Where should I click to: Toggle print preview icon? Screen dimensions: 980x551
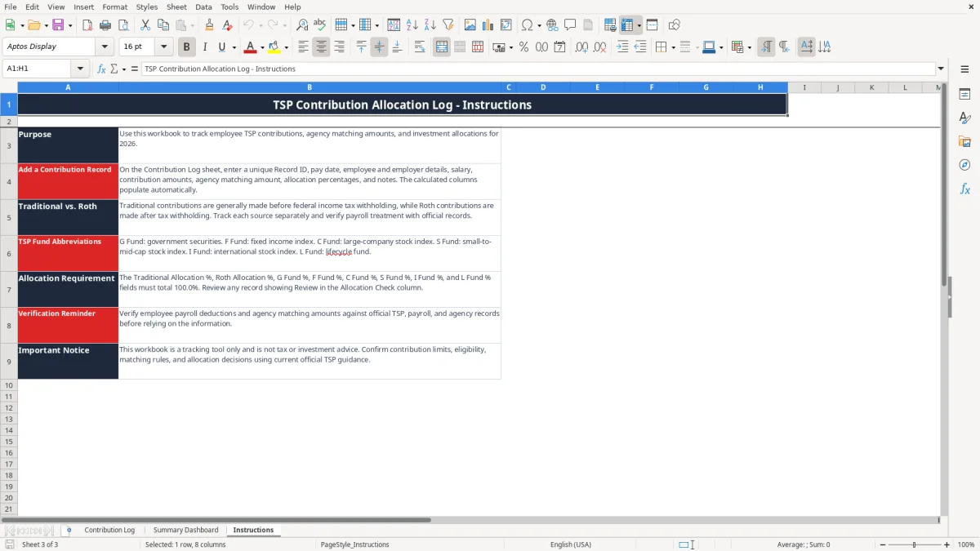(123, 25)
